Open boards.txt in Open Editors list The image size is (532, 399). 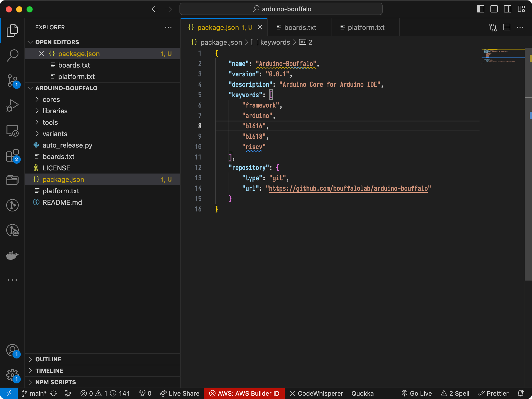pyautogui.click(x=103, y=65)
